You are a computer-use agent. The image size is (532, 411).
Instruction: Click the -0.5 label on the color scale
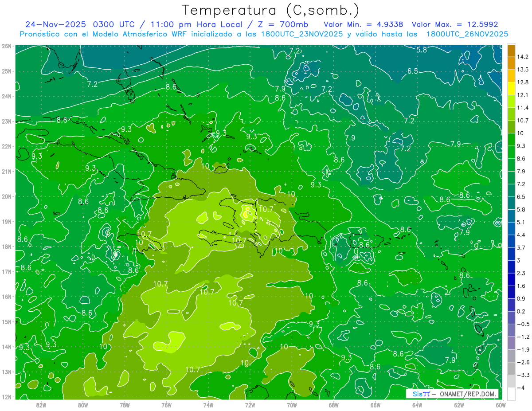pos(523,324)
